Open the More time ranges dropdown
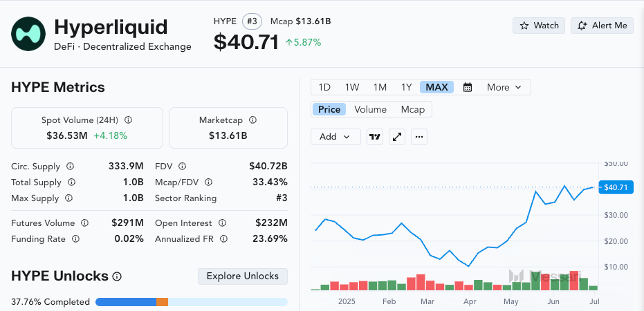The width and height of the screenshot is (644, 311). tap(504, 87)
